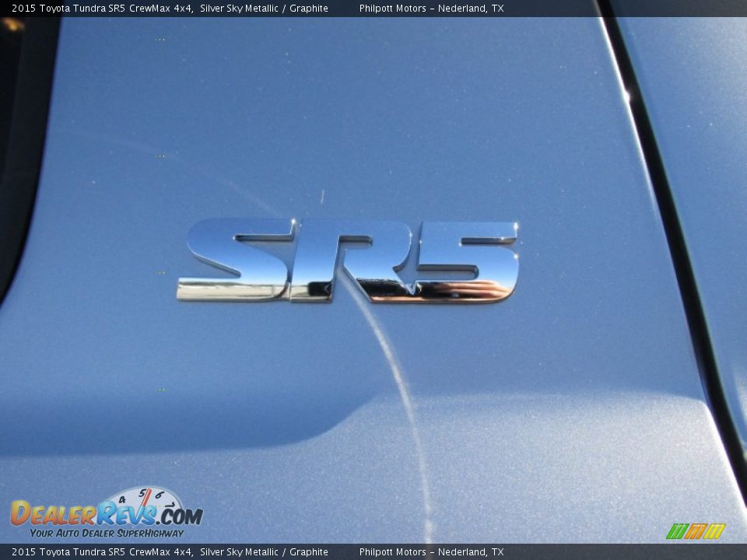Click the DealerRevs.com watermark logo
Image resolution: width=747 pixels, height=560 pixels.
pos(106,514)
